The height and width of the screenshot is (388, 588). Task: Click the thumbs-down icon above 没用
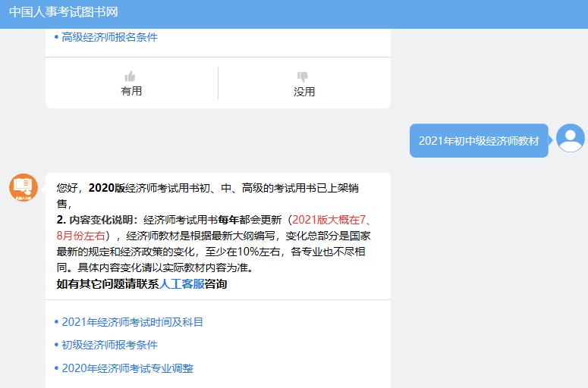[x=303, y=77]
